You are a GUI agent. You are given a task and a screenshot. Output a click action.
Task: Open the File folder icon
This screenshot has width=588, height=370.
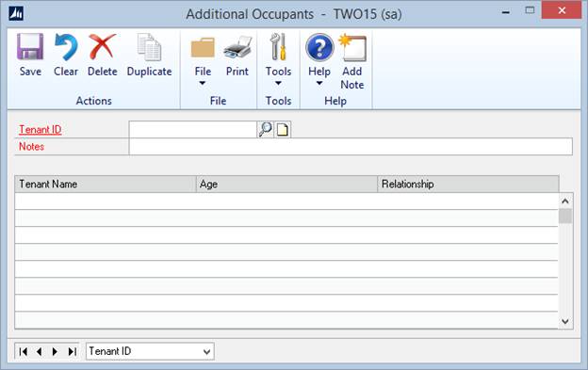203,48
